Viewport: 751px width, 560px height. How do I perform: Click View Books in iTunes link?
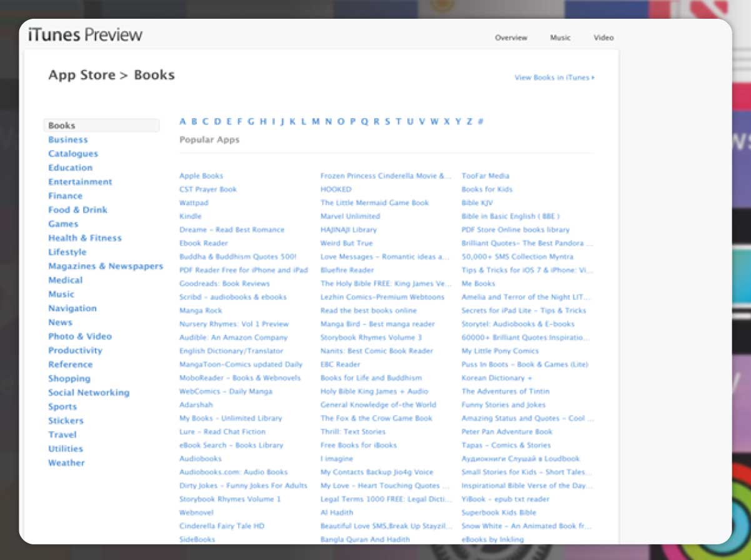(554, 77)
